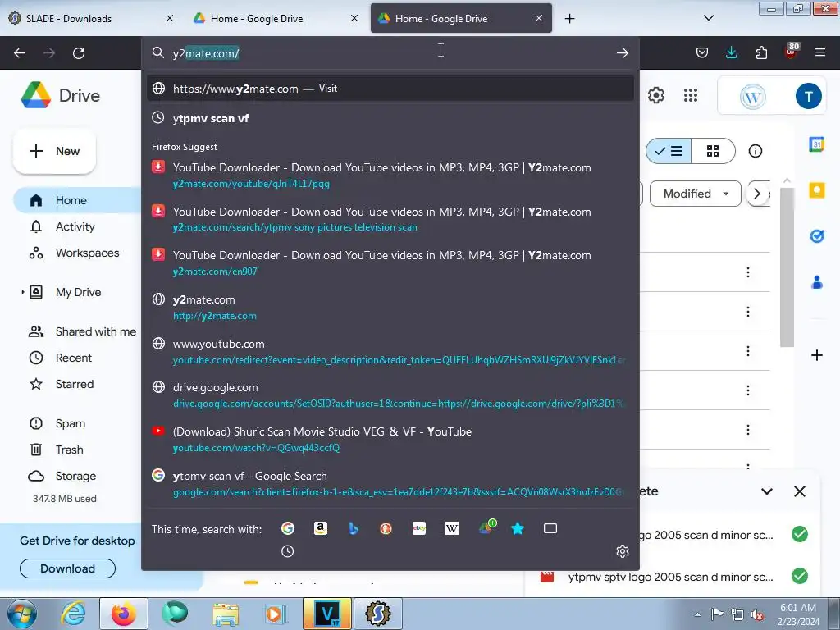The image size is (840, 630).
Task: Switch to first Home - Google Drive tab
Action: 276,18
